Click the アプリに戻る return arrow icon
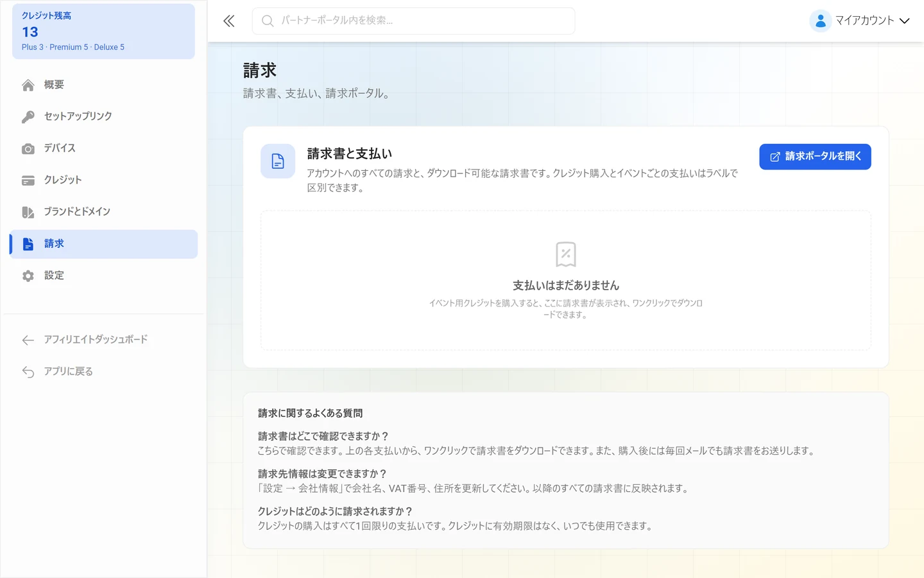 pos(28,372)
